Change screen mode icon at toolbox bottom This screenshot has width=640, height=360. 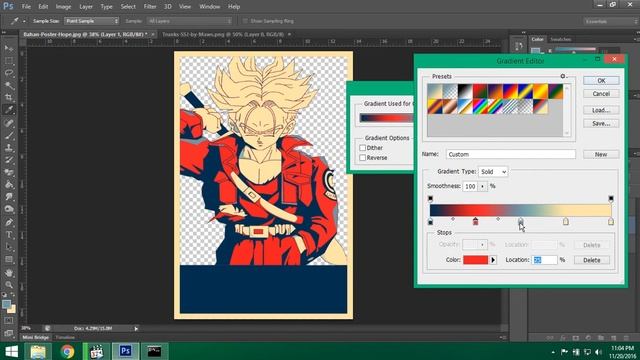point(9,333)
